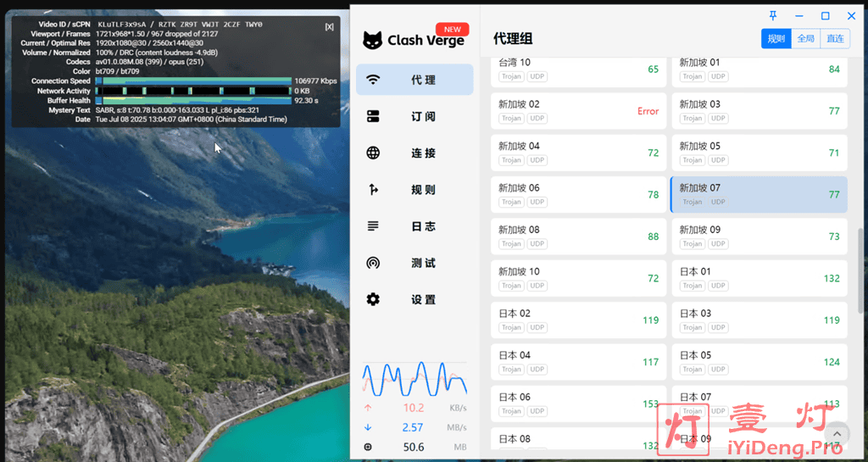Switch to 全局 proxy mode
This screenshot has height=462, width=868.
point(805,39)
